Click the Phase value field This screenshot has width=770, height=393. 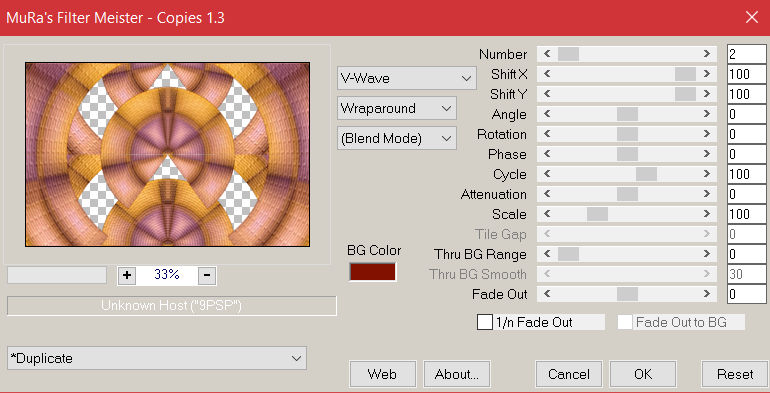[746, 154]
